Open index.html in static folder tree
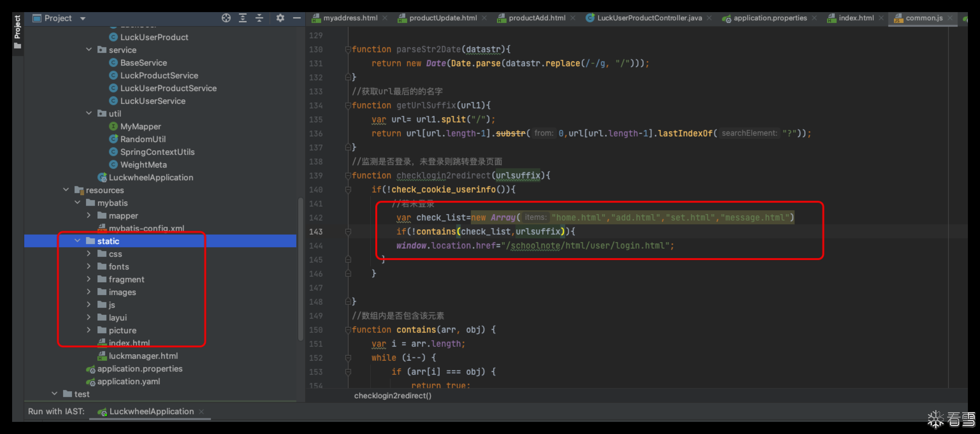Image resolution: width=980 pixels, height=434 pixels. [x=124, y=343]
